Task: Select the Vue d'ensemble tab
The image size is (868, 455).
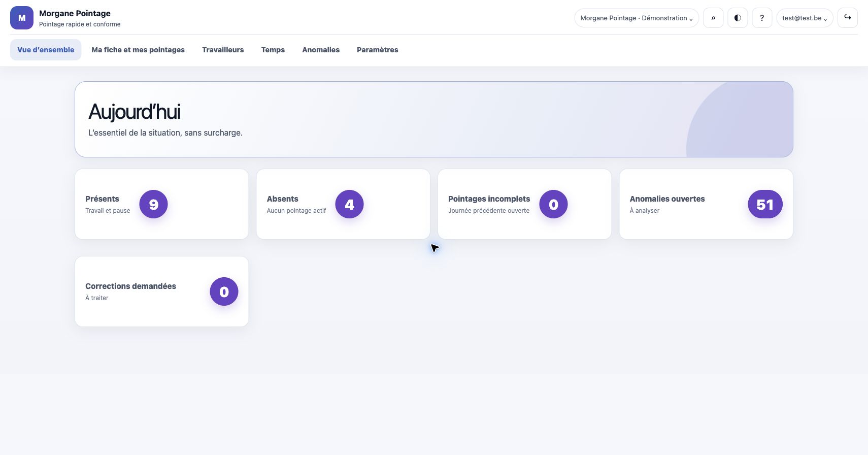Action: tap(46, 50)
